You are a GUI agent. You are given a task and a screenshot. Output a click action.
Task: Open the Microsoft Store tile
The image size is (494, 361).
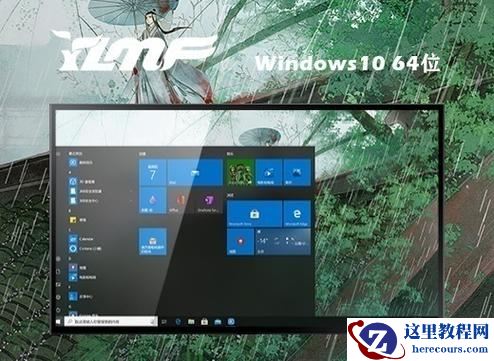point(254,214)
